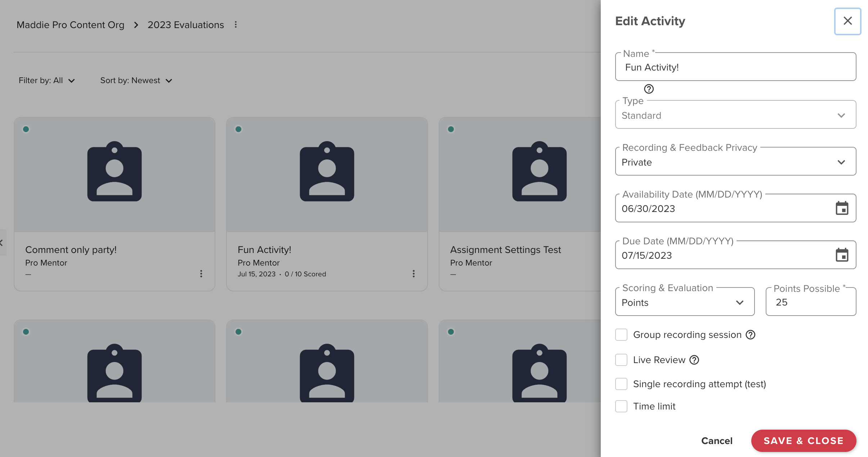Click 2023 Evaluations breadcrumb

186,25
